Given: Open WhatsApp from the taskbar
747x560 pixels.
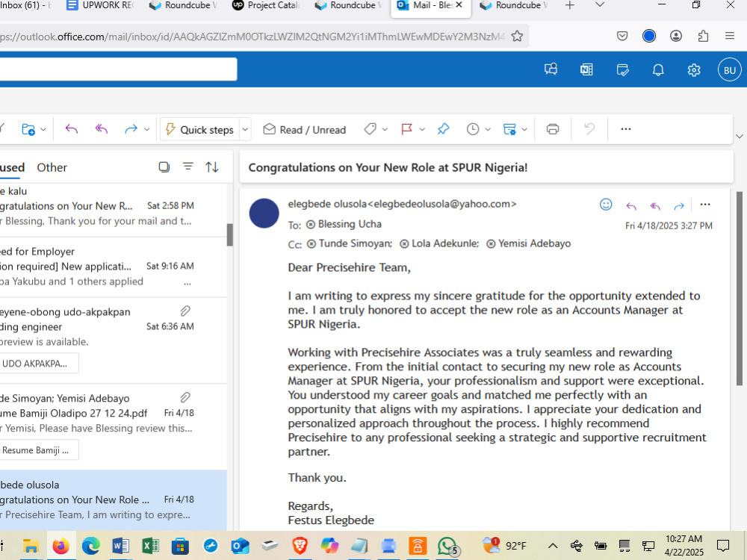Looking at the screenshot, I should pos(447,547).
